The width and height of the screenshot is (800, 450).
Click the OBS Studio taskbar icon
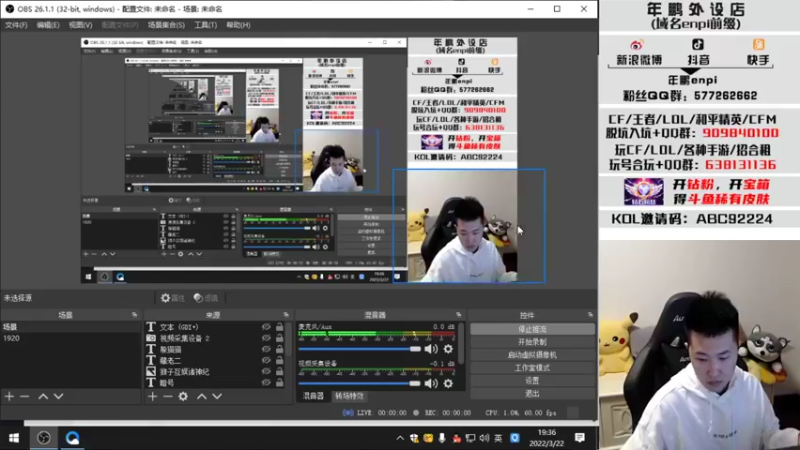tap(44, 438)
